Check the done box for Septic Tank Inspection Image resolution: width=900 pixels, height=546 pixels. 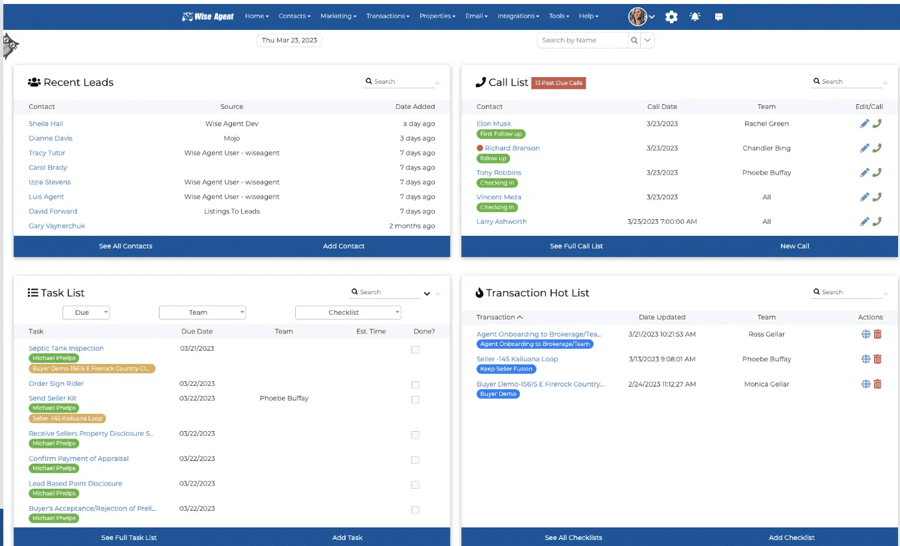pos(415,350)
